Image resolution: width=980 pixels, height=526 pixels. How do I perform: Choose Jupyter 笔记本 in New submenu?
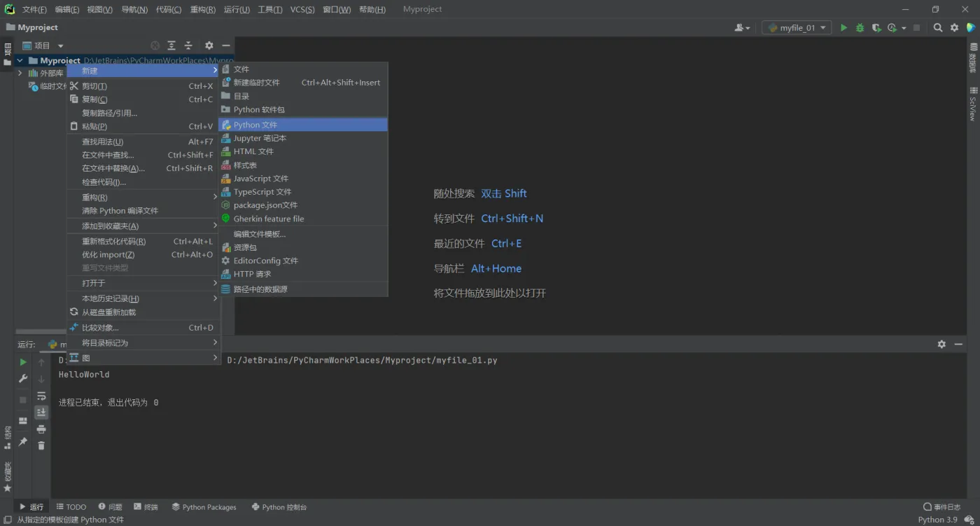[303, 138]
